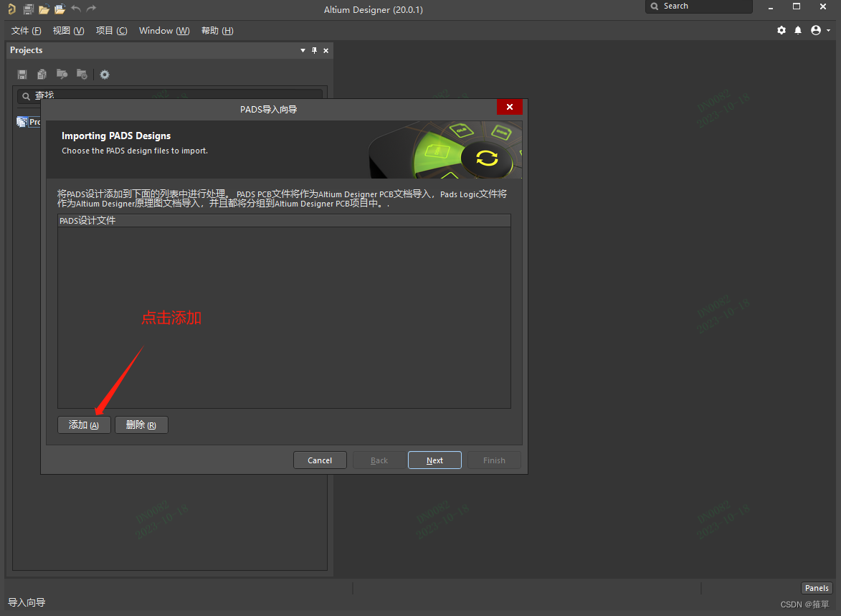841x616 pixels.
Task: Open the Projects panel settings gear
Action: coord(105,74)
